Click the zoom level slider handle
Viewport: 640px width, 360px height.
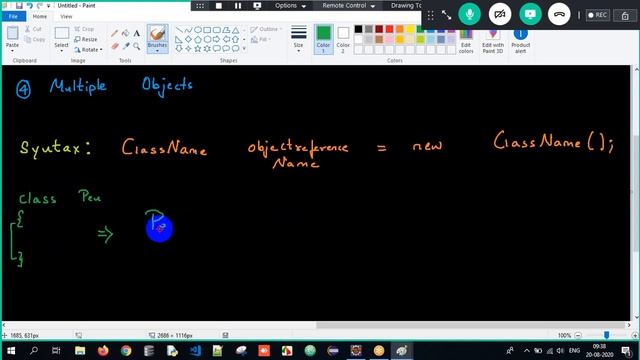point(607,335)
